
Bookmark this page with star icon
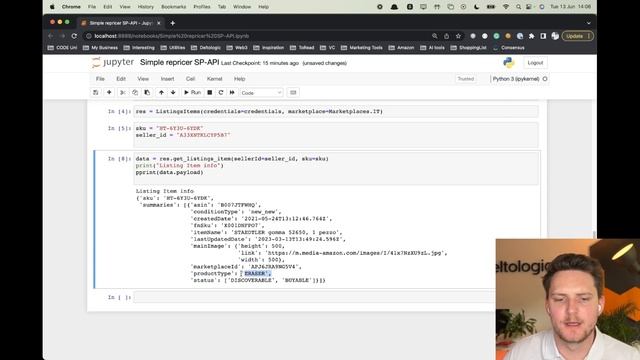pyautogui.click(x=458, y=36)
